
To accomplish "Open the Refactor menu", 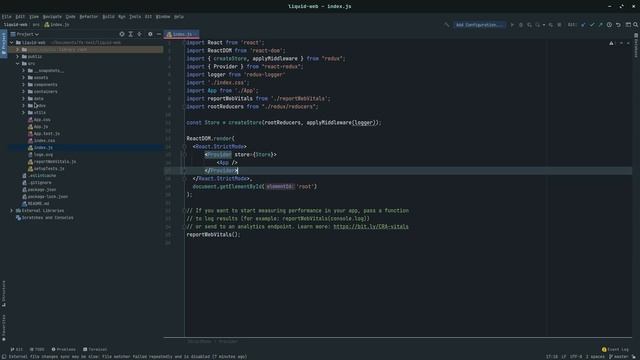I will (89, 17).
